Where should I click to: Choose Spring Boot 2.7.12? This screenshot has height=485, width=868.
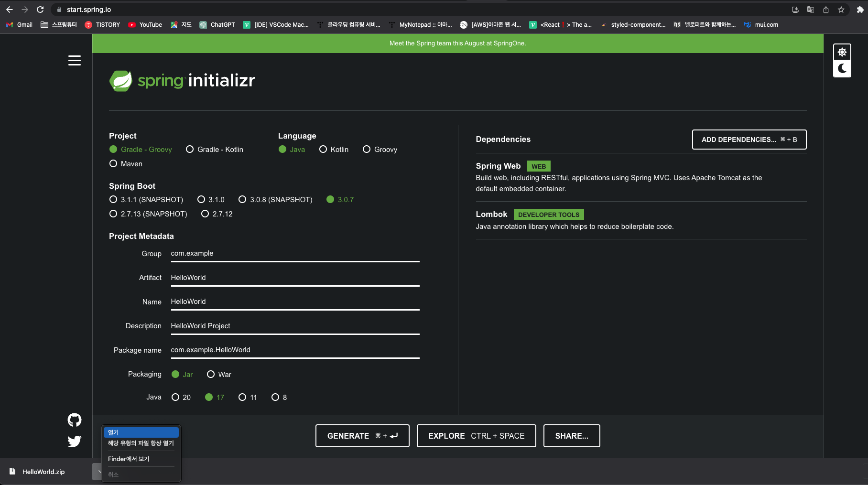[x=217, y=214]
